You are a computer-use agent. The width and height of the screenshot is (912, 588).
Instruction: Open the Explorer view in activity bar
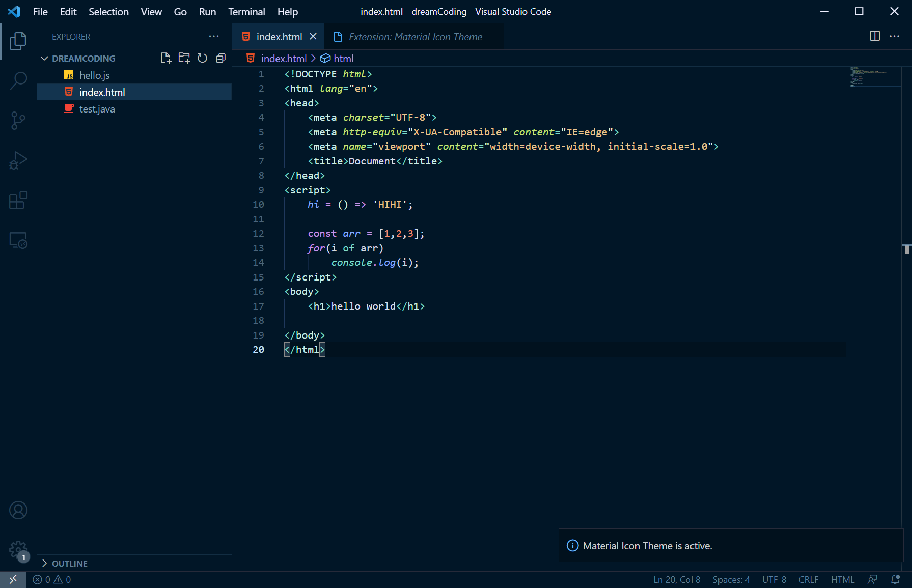tap(18, 41)
